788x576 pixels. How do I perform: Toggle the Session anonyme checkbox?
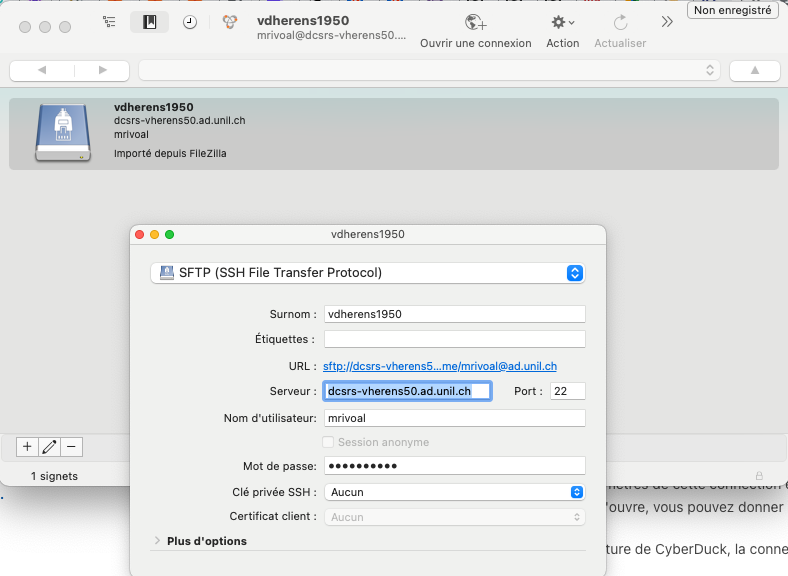pyautogui.click(x=328, y=442)
